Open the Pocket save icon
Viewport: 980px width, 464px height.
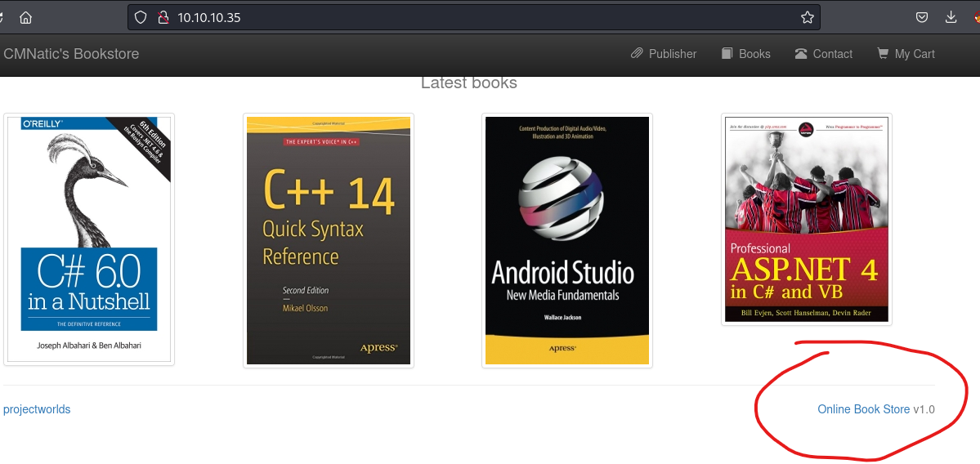point(922,17)
